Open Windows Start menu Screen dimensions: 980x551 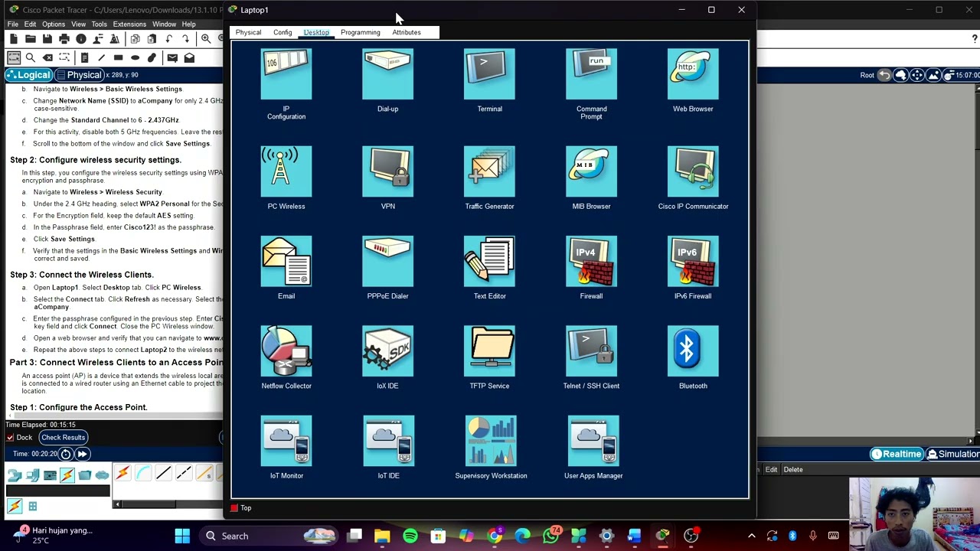(182, 536)
